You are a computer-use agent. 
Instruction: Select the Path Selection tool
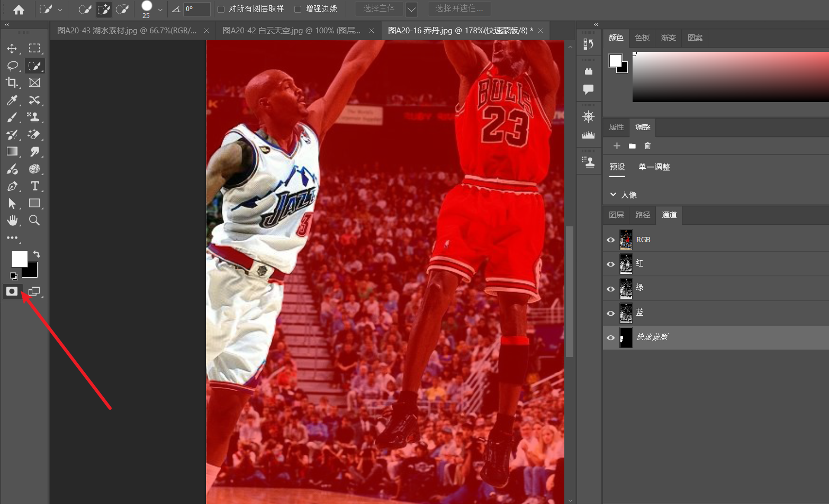[x=12, y=203]
